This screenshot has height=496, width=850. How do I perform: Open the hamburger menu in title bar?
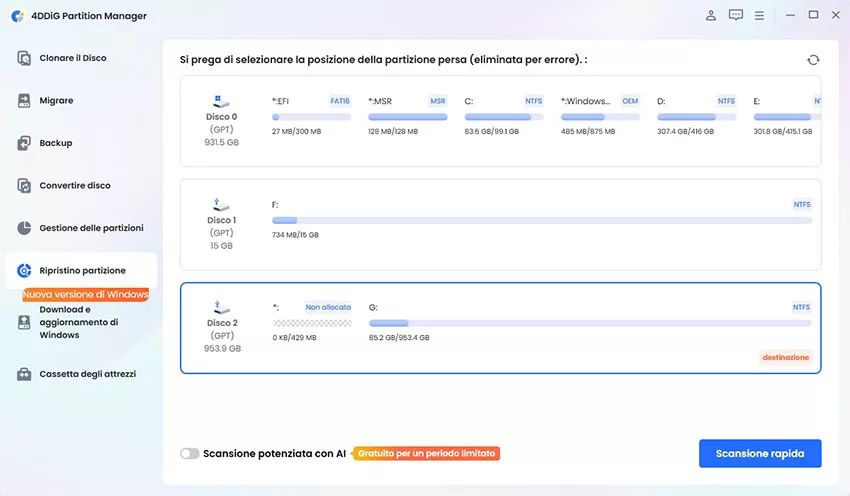coord(760,15)
